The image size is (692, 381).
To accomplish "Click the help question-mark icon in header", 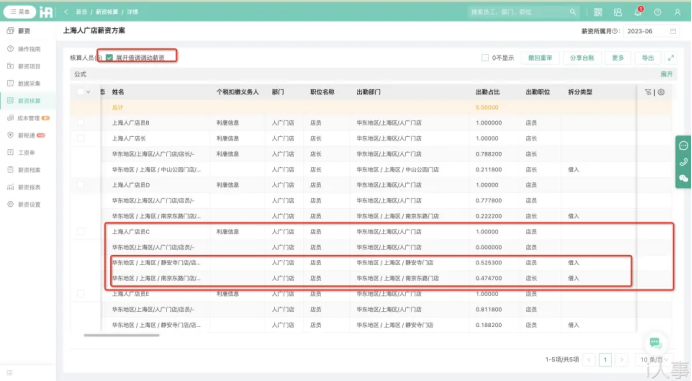I will click(658, 12).
